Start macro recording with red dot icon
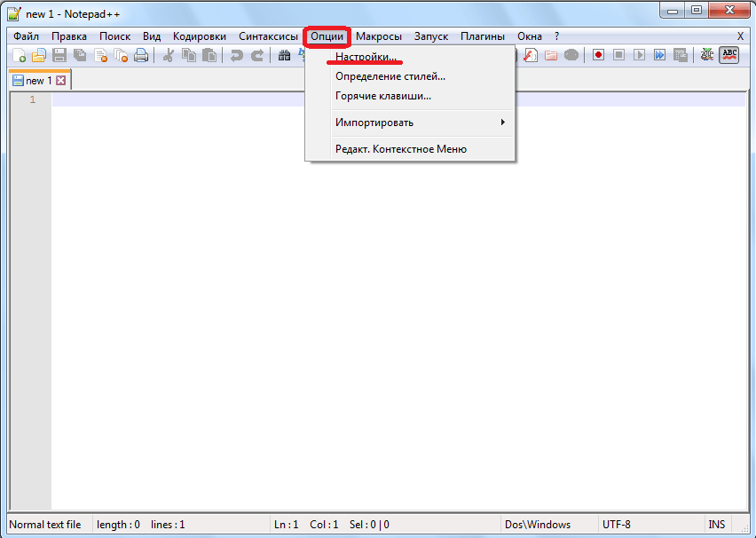Viewport: 756px width, 538px height. click(x=599, y=55)
